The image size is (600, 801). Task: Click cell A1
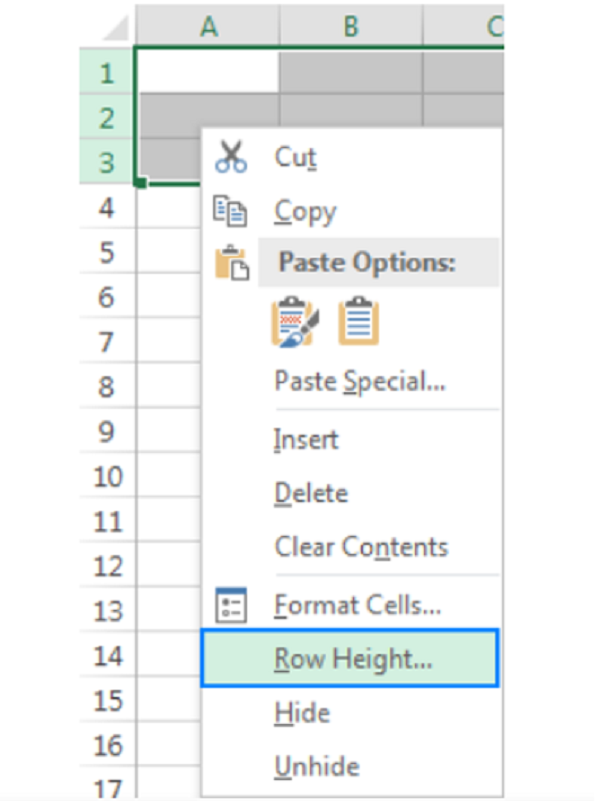point(208,72)
